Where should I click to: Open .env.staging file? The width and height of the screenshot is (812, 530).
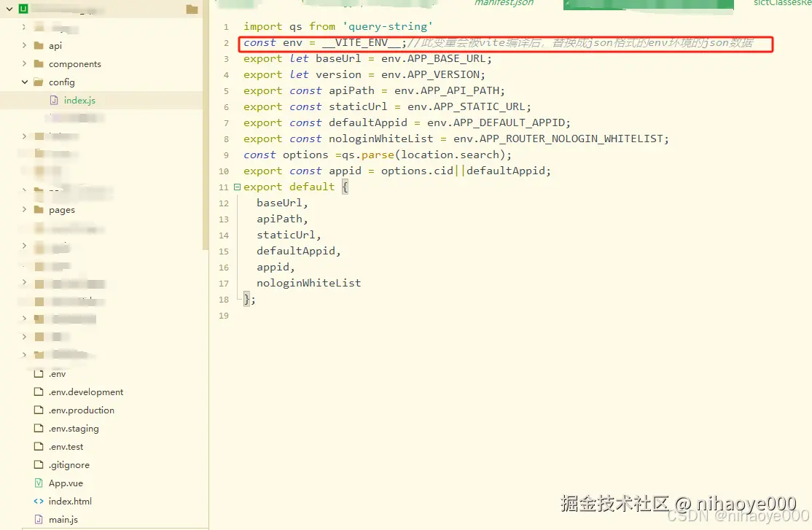point(74,429)
